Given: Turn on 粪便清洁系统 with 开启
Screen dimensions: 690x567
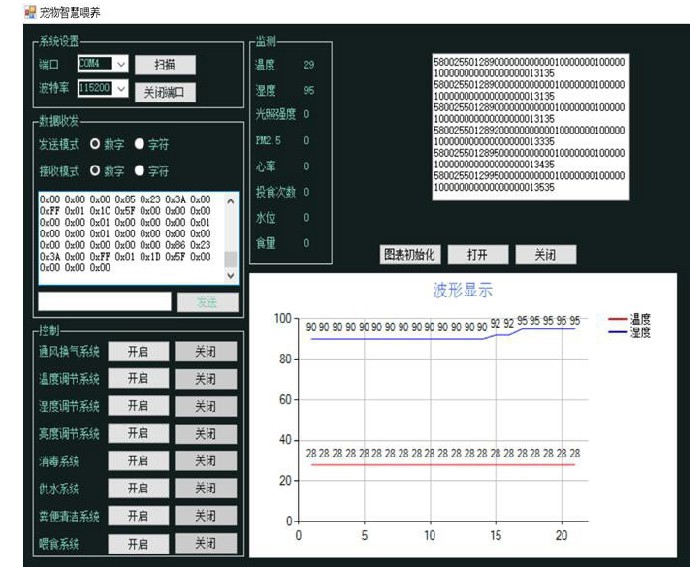Looking at the screenshot, I should click(x=139, y=515).
